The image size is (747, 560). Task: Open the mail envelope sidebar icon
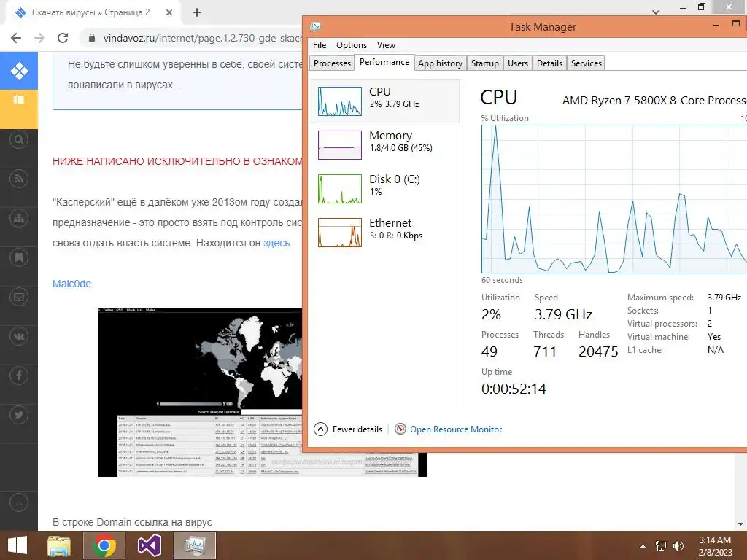click(19, 297)
